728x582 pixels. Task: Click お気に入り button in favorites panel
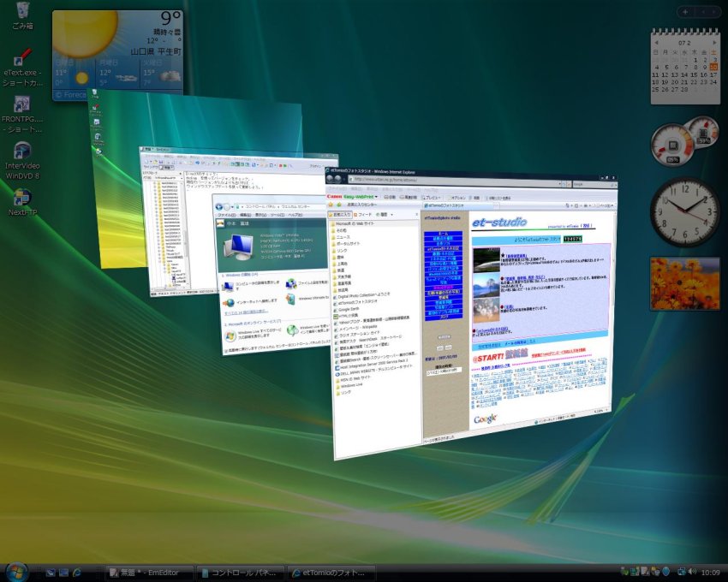341,215
